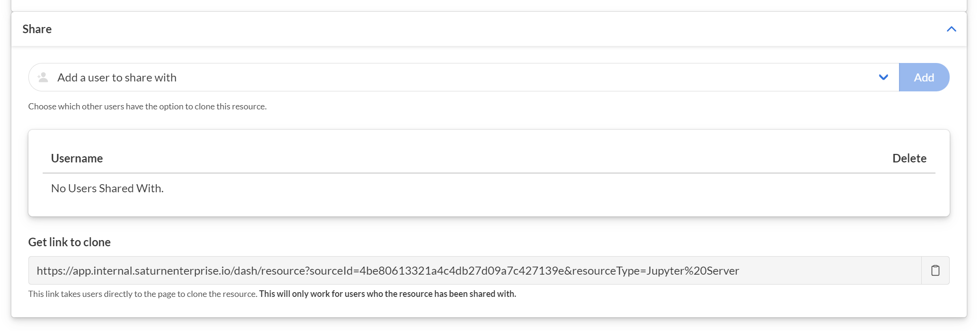Click the Share panel title
Viewport: 980px width, 331px height.
[37, 29]
